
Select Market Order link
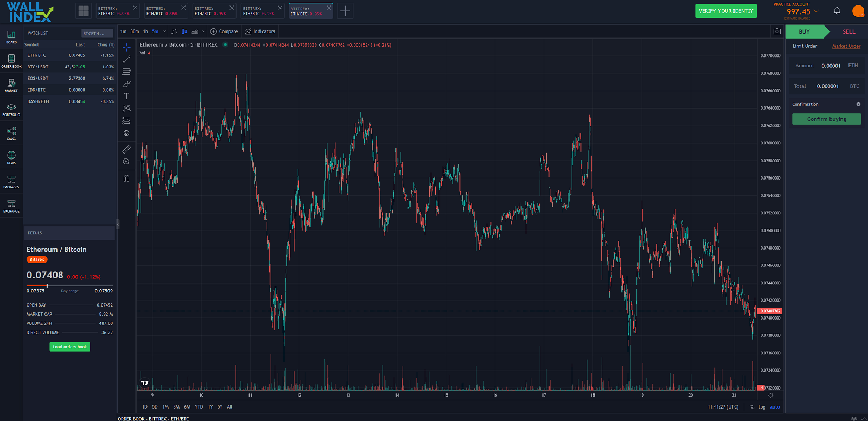click(846, 46)
